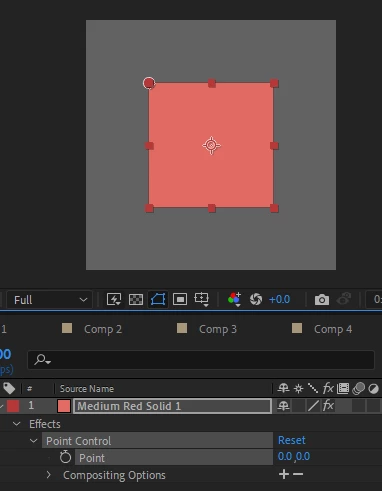382x491 pixels.
Task: Open the Show Channel RGB color icon
Action: (x=234, y=299)
